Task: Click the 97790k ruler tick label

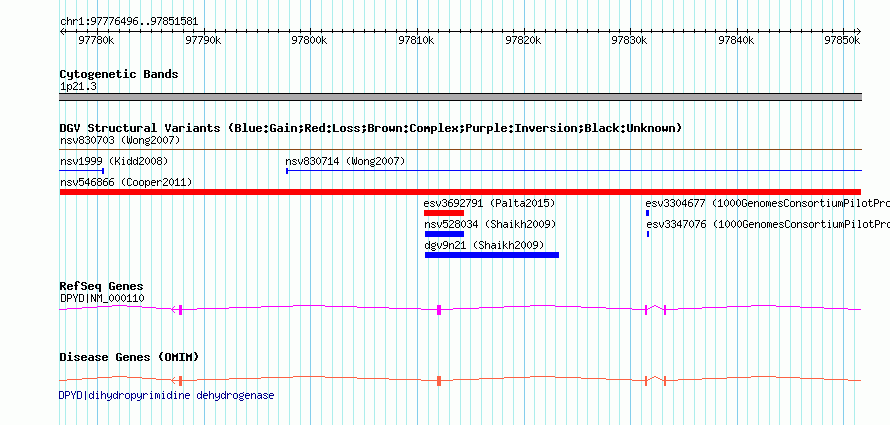Action: [x=204, y=40]
